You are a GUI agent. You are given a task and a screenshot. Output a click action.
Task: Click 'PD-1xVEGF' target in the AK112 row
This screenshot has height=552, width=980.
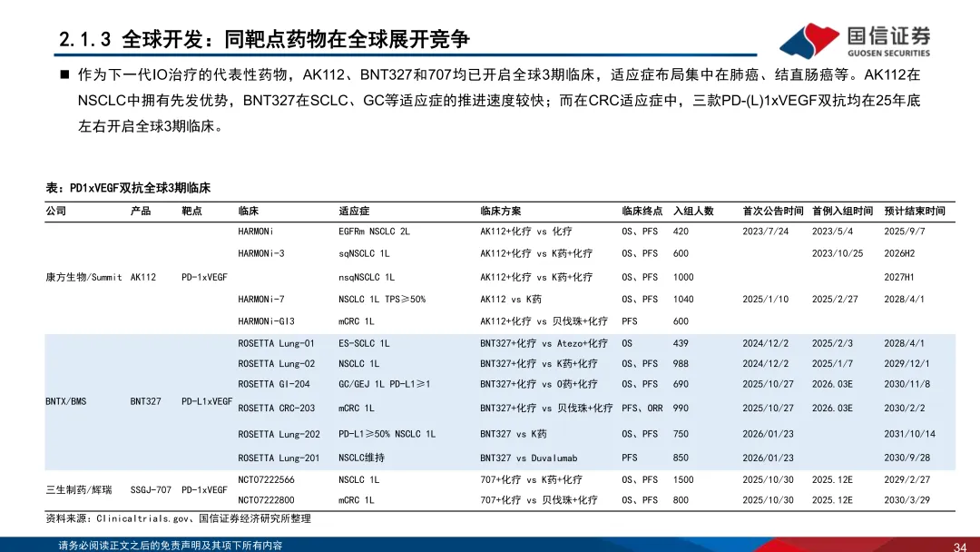204,277
